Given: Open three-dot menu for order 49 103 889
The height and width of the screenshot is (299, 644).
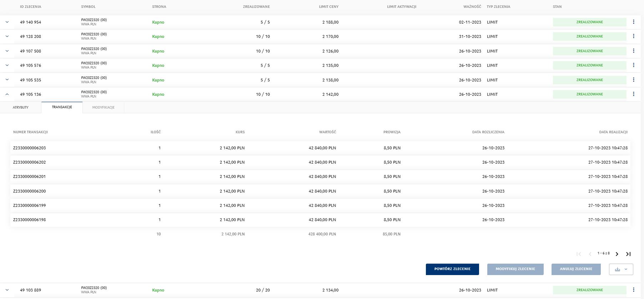Looking at the screenshot, I should [633, 290].
